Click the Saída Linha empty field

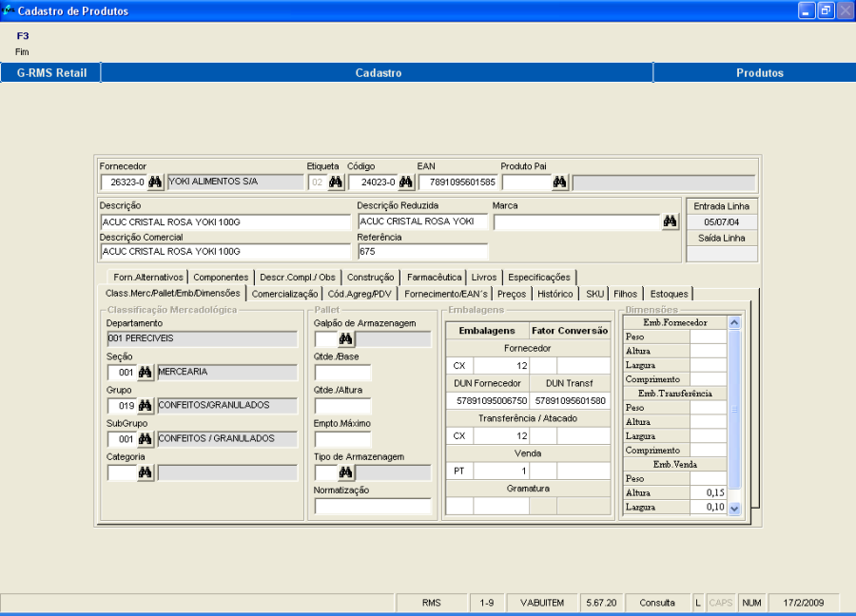pyautogui.click(x=722, y=254)
